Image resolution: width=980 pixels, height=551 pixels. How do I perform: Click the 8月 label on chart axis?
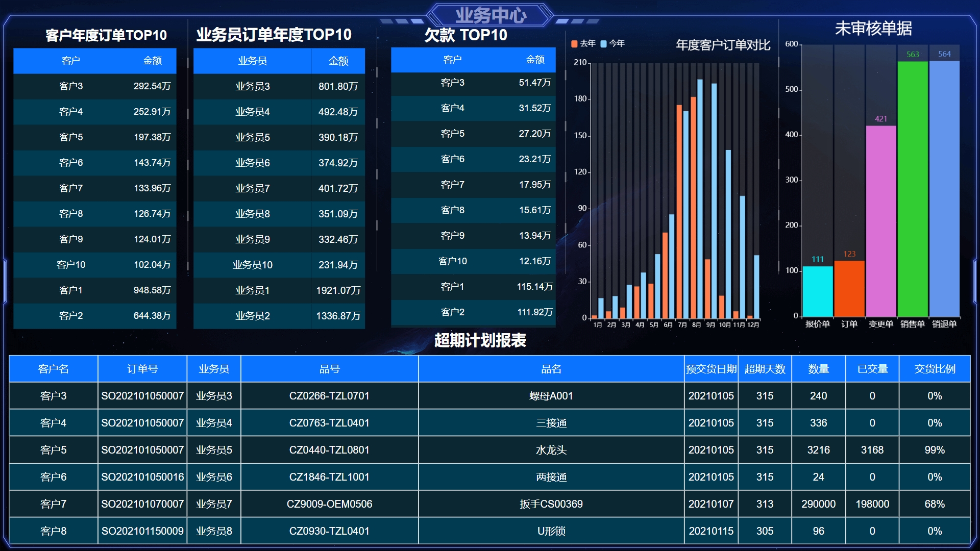696,325
